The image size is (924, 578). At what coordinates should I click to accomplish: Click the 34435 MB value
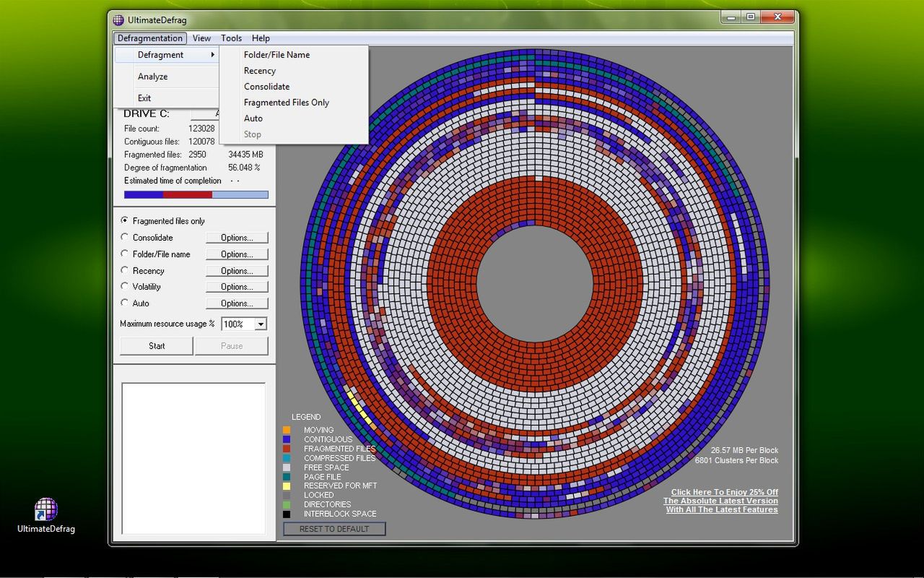point(245,155)
